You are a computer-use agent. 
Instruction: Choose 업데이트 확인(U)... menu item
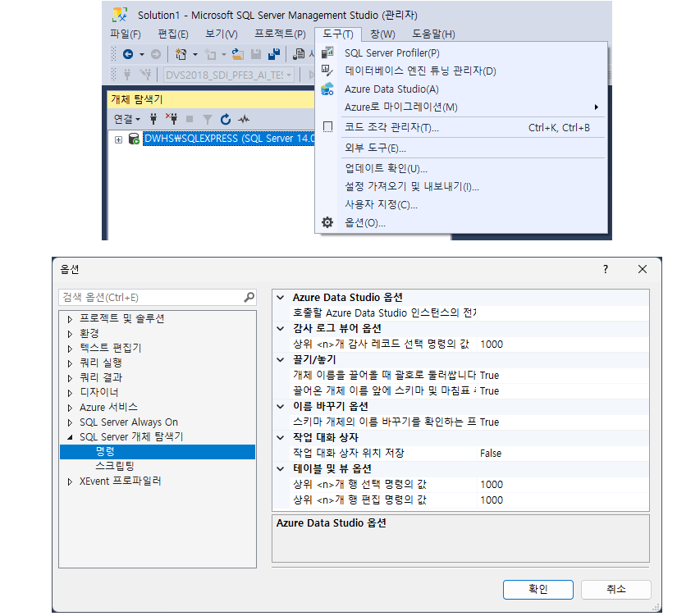pyautogui.click(x=461, y=168)
